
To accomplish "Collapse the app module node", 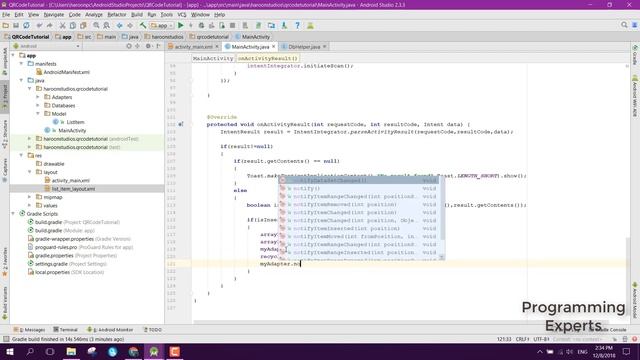I will 13,55.
